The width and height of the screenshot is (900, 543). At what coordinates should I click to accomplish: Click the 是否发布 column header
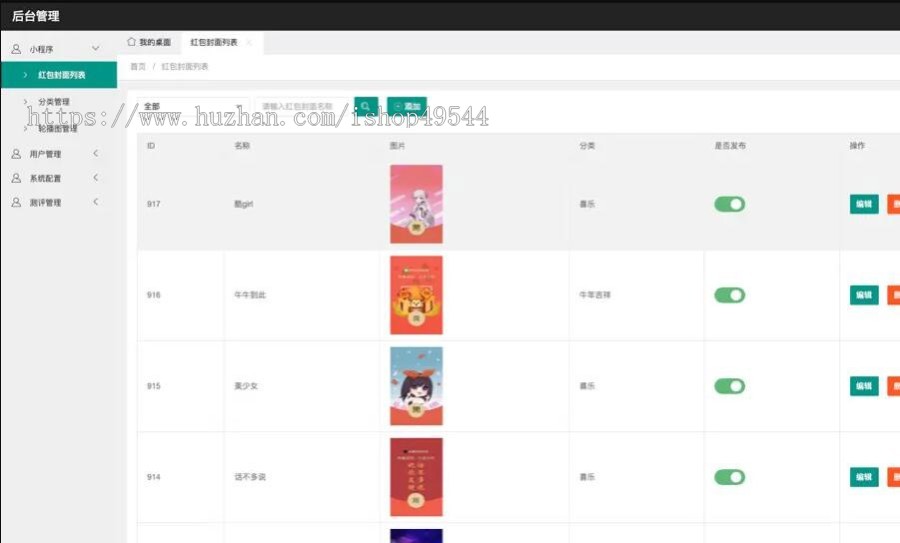pyautogui.click(x=730, y=146)
